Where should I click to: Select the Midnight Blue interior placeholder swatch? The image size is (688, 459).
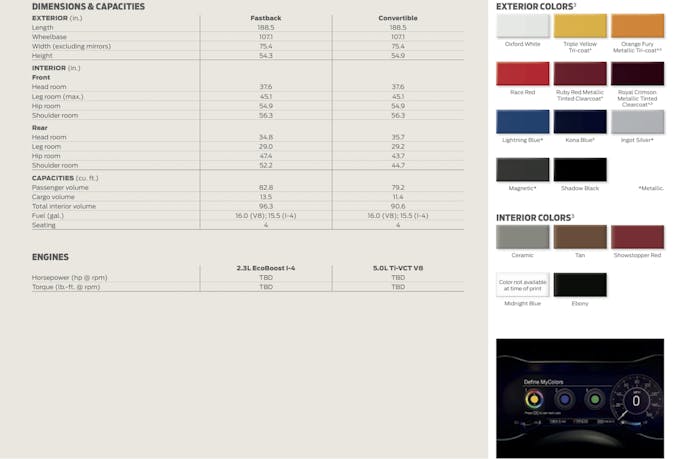522,285
